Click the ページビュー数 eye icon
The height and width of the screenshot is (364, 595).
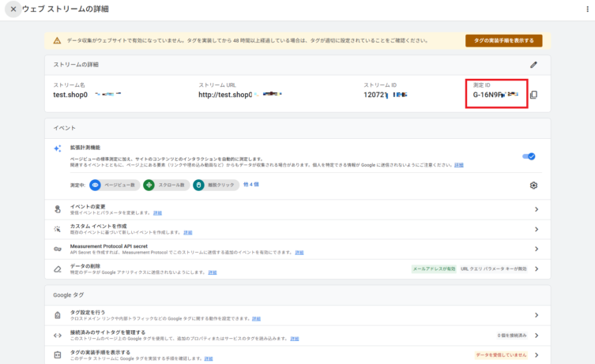tap(95, 185)
